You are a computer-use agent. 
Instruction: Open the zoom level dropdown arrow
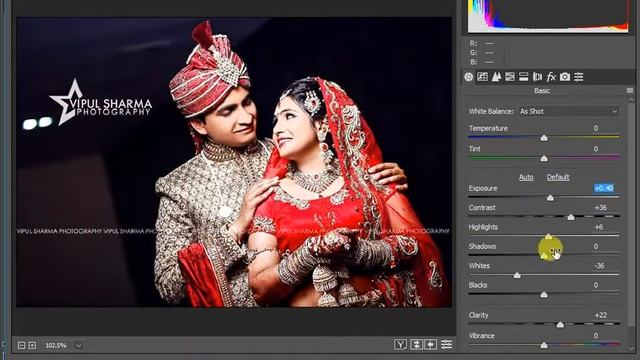click(79, 346)
